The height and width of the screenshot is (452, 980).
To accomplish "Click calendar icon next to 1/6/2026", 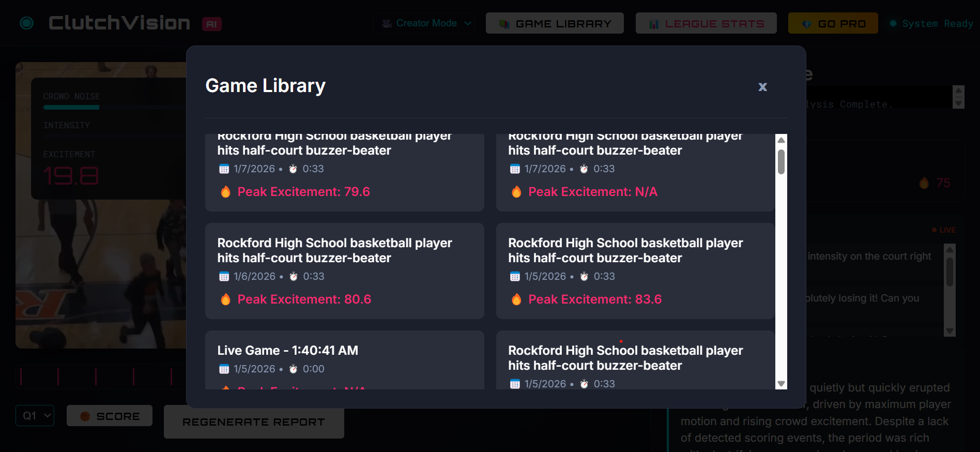I will coord(224,277).
